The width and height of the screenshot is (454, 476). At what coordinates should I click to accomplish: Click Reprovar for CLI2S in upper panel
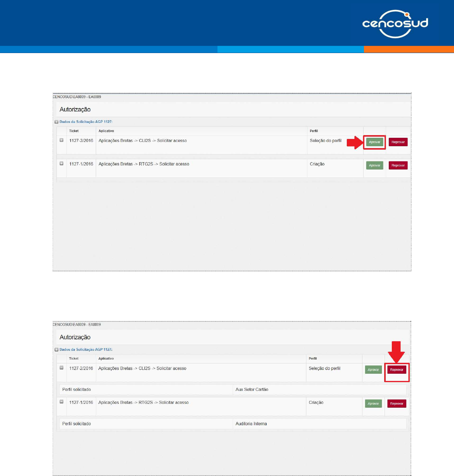coord(398,142)
